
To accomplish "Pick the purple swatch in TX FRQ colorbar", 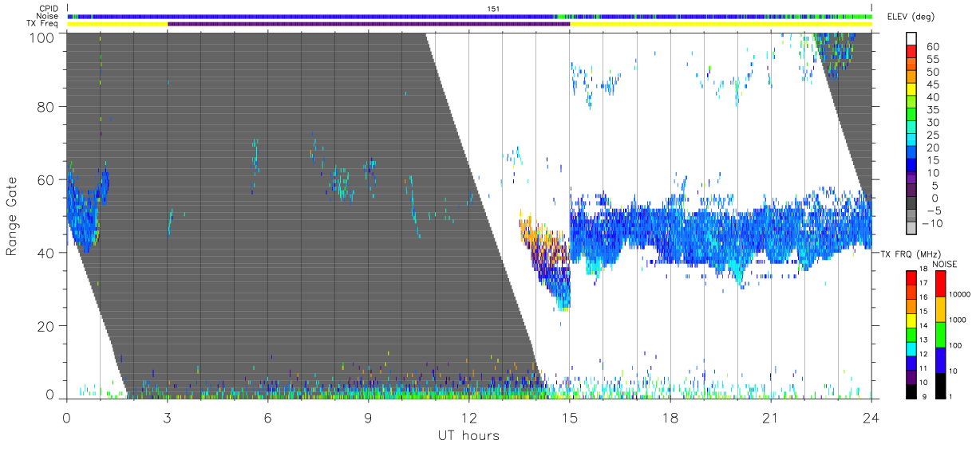I will (913, 377).
